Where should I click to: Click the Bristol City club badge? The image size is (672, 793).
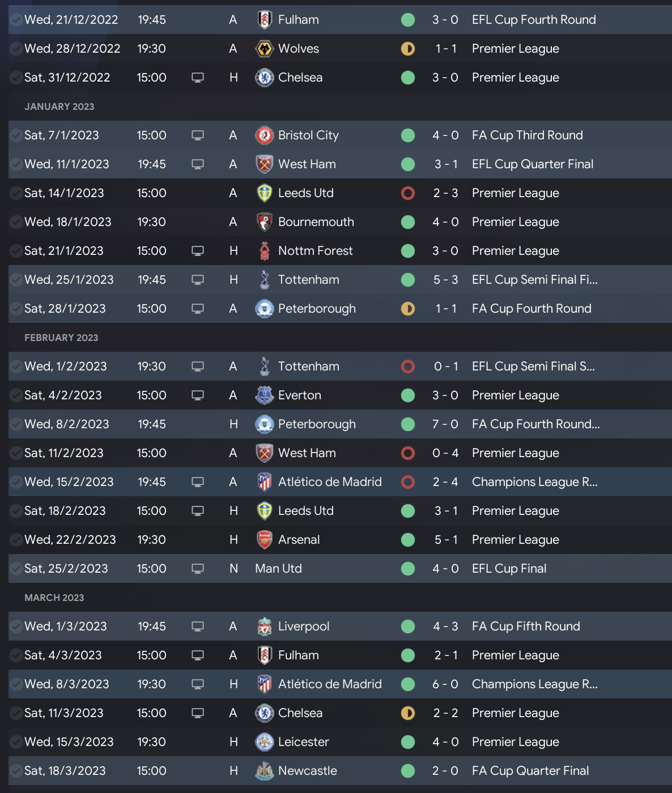click(x=264, y=135)
